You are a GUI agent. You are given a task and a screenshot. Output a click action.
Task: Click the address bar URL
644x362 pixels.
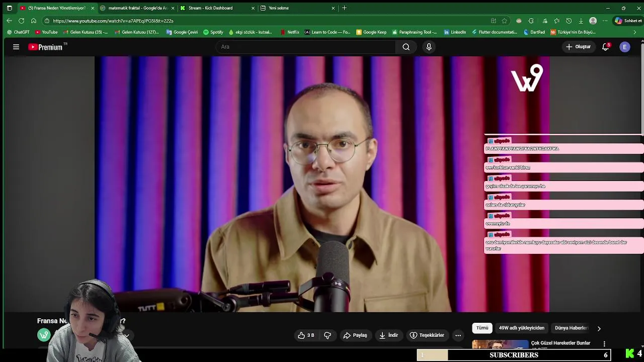[113, 21]
